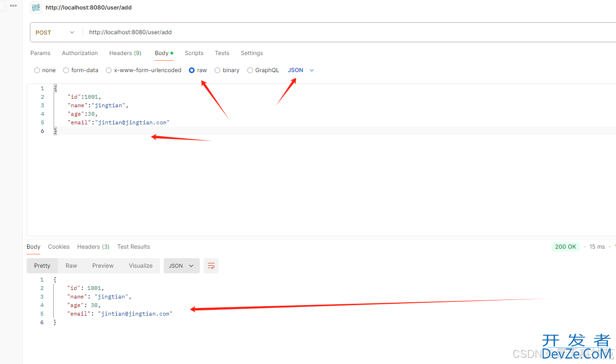The image size is (616, 364).
Task: Click response line "id": 1001,
Action: click(x=85, y=288)
